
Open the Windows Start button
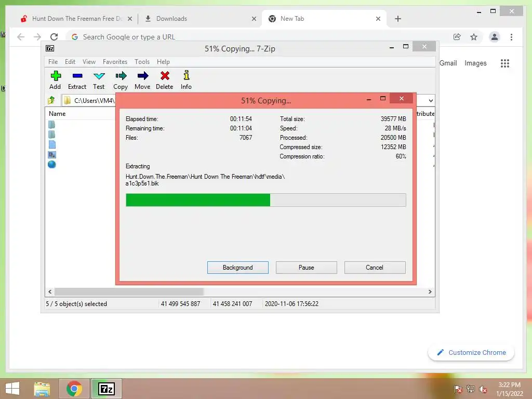[x=12, y=389]
